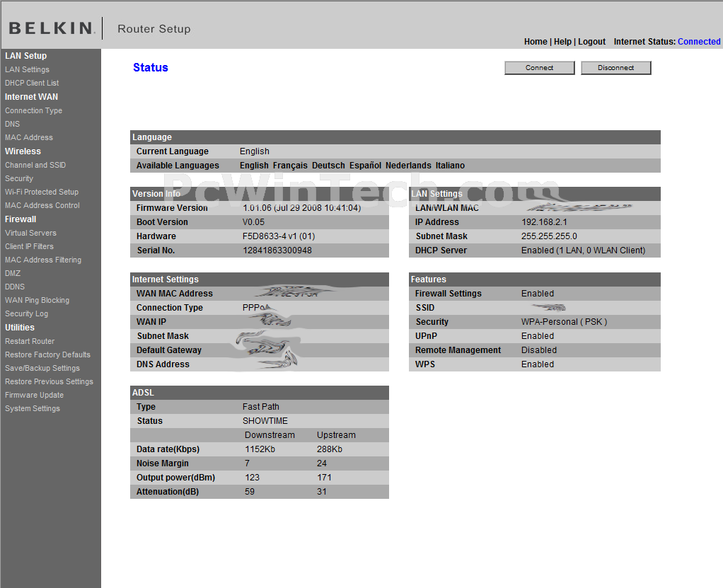Click the ADSL status value SHOWTIME
Viewport: 723px width, 588px height.
(265, 421)
